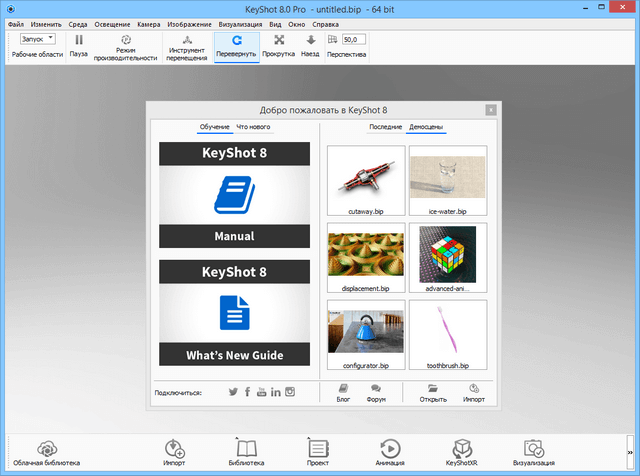
Task: Switch to the Последние tab
Action: pos(385,128)
